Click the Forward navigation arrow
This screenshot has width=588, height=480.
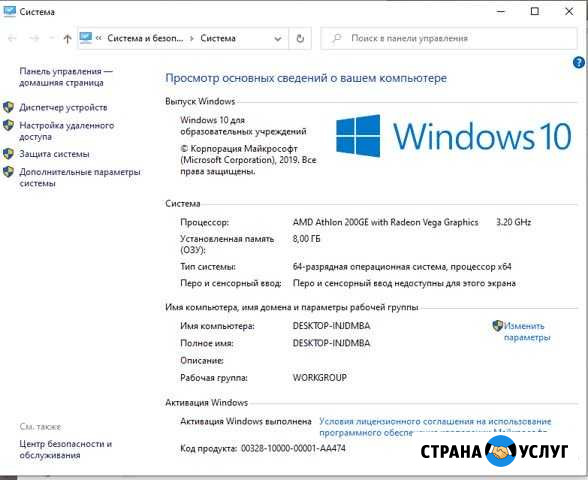tap(34, 38)
